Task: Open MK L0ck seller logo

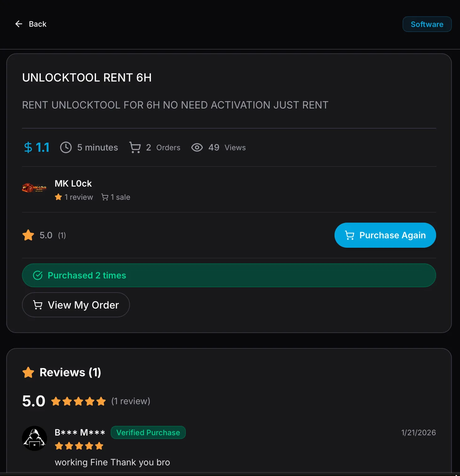Action: pos(34,188)
